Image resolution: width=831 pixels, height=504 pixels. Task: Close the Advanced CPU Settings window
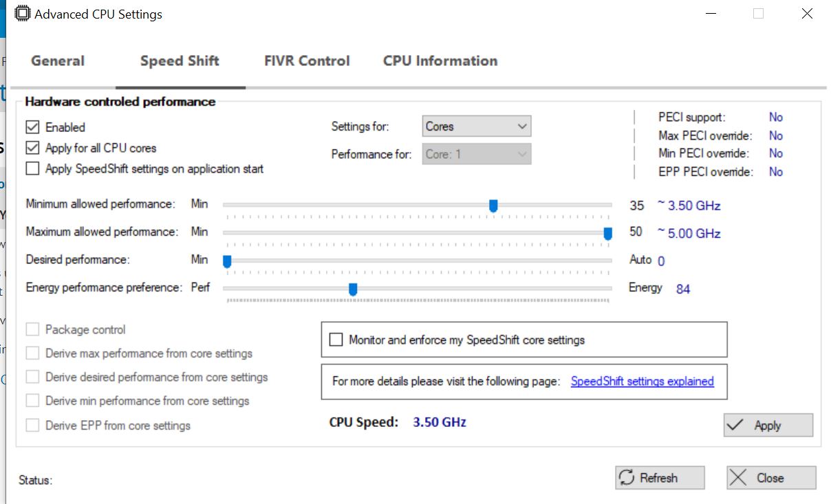coord(807,14)
